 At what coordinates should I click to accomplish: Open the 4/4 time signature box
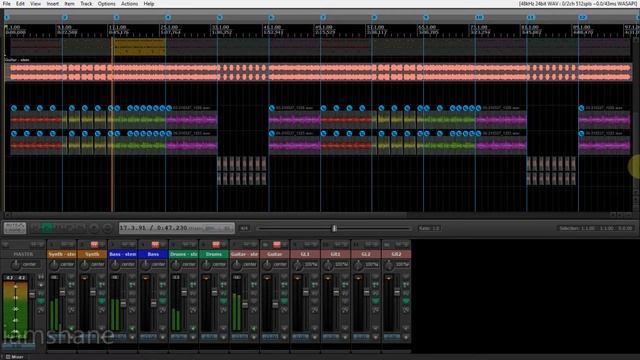(244, 228)
